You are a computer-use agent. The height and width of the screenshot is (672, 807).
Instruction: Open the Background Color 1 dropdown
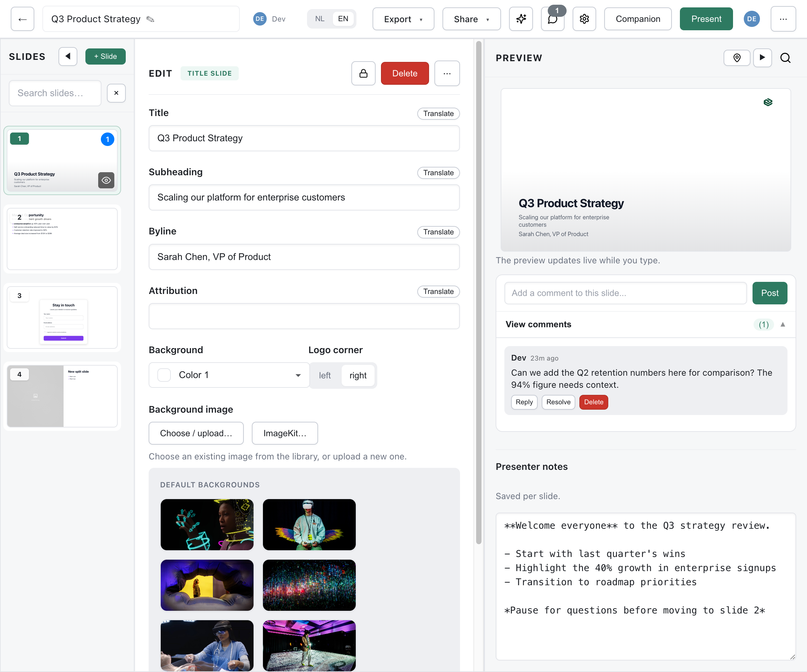point(229,375)
